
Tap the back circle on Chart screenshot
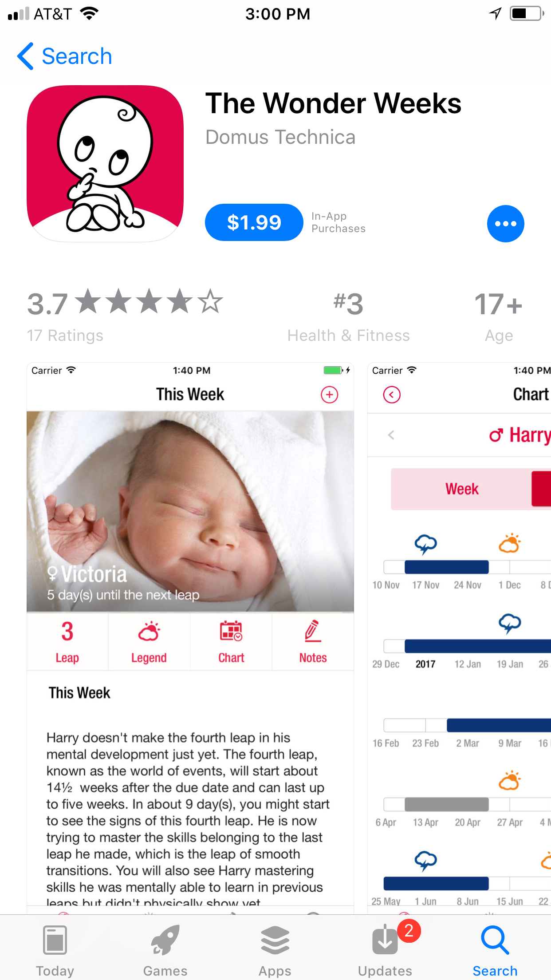[392, 395]
